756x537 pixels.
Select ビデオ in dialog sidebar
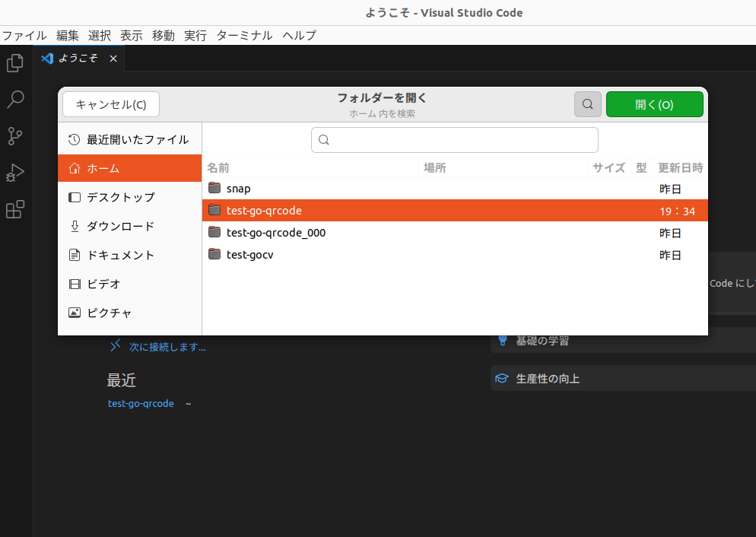click(130, 284)
